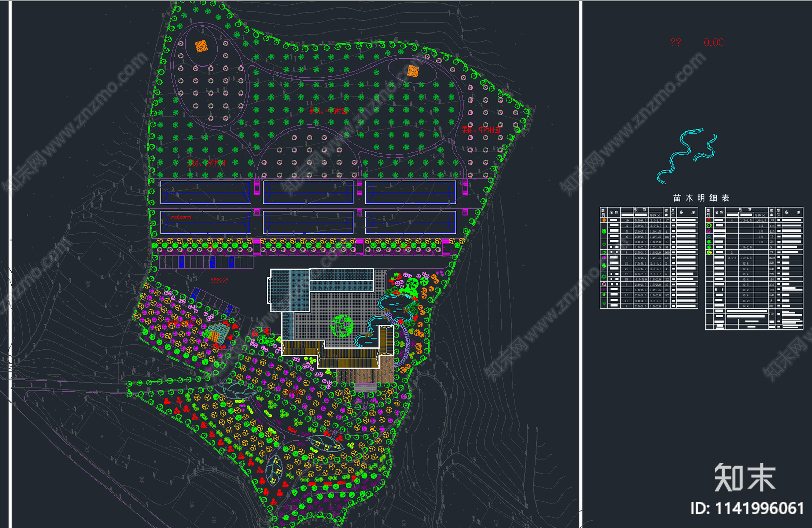Click the large cyan river shape

[680, 155]
